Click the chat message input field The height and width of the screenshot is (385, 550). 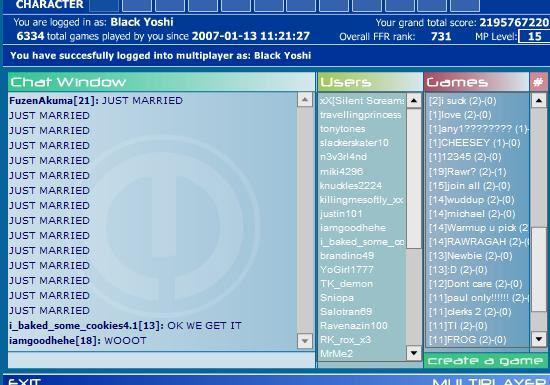tap(161, 360)
